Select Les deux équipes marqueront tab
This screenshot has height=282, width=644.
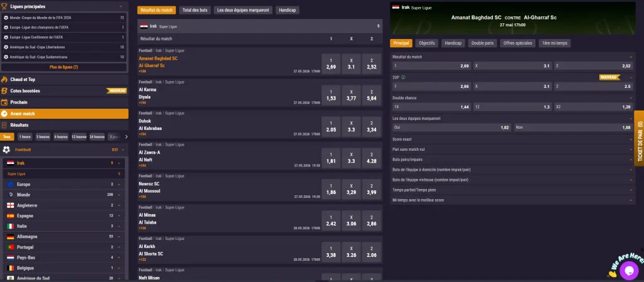pyautogui.click(x=243, y=10)
